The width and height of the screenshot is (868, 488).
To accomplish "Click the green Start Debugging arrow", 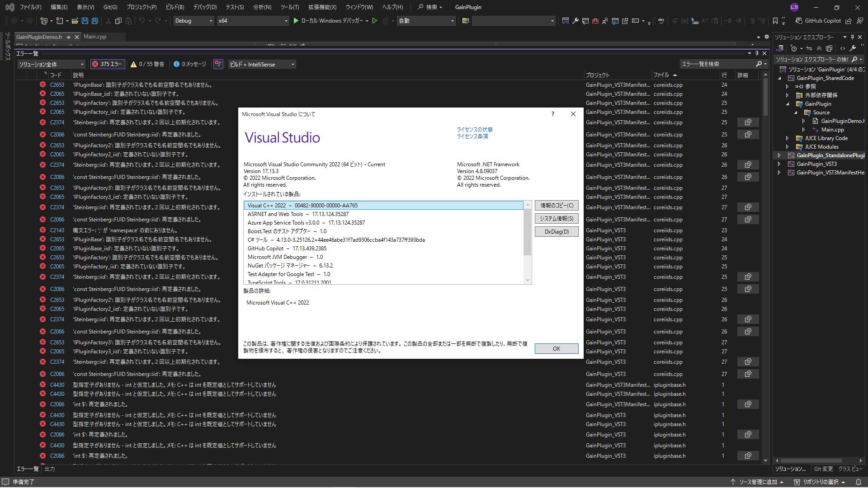I will click(x=296, y=21).
